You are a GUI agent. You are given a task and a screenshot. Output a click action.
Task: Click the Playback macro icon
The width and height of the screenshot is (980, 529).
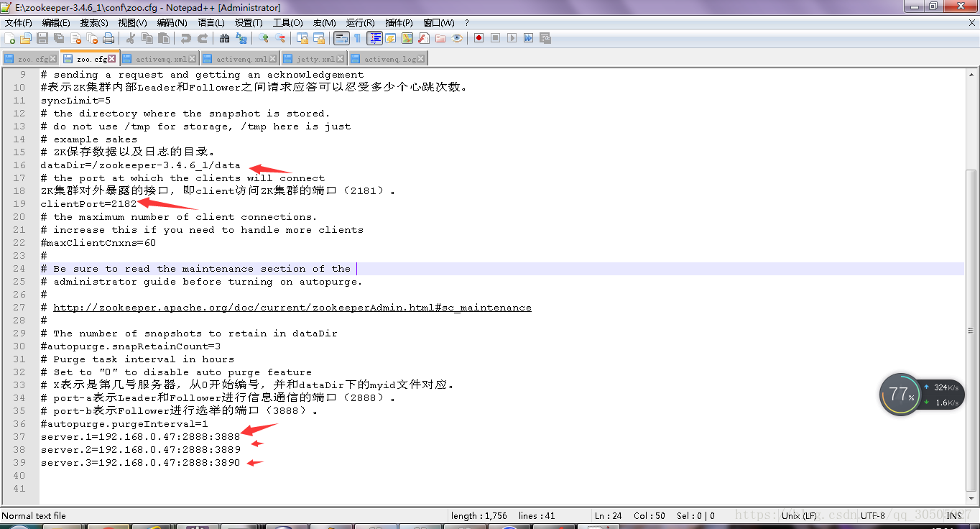click(512, 38)
